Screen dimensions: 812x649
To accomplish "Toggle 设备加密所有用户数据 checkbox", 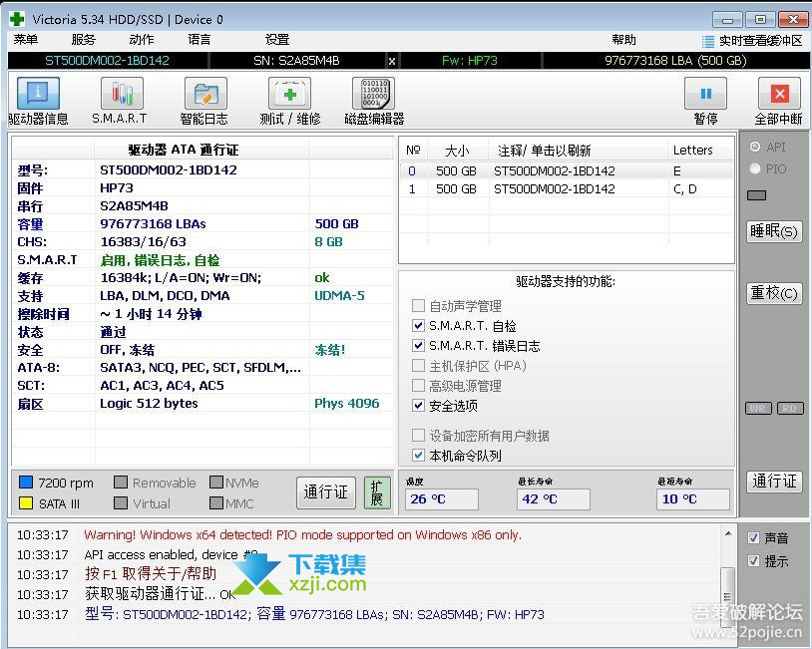I will point(418,436).
